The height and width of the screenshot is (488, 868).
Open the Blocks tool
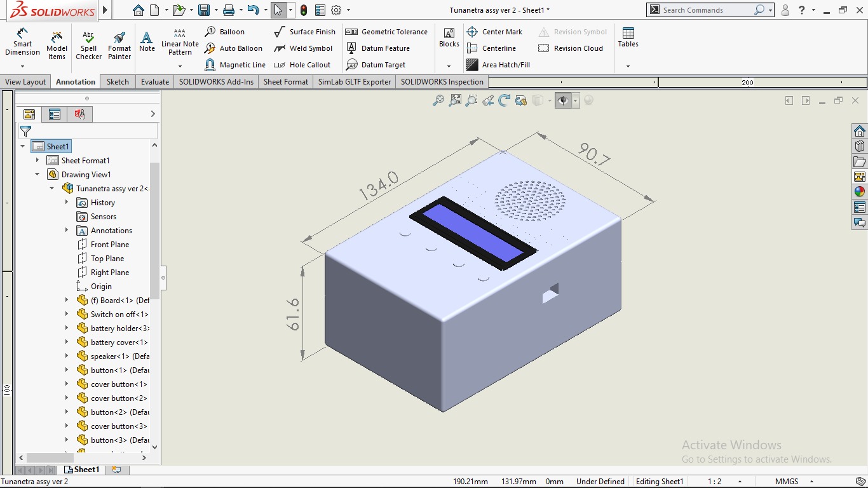click(x=449, y=38)
